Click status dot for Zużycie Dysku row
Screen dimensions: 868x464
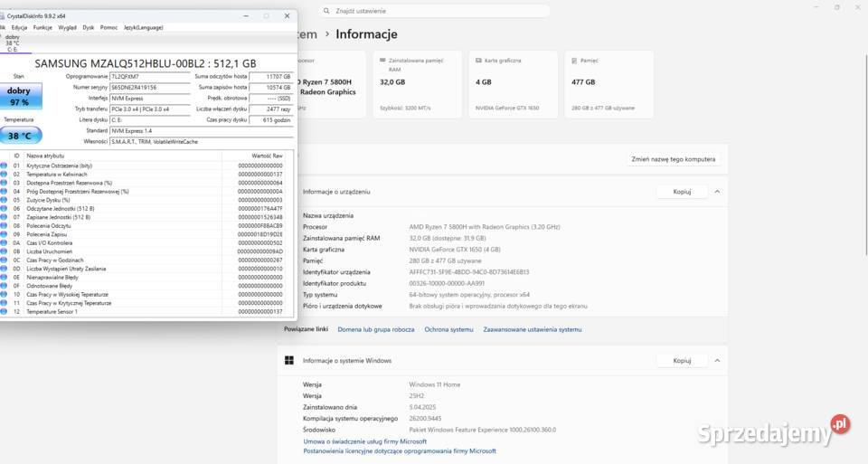click(x=4, y=200)
